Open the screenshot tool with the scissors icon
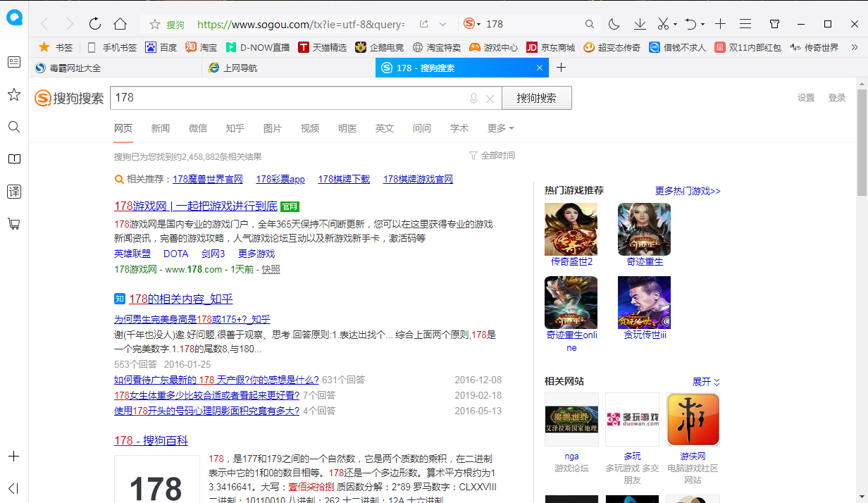The width and height of the screenshot is (868, 503). (663, 23)
